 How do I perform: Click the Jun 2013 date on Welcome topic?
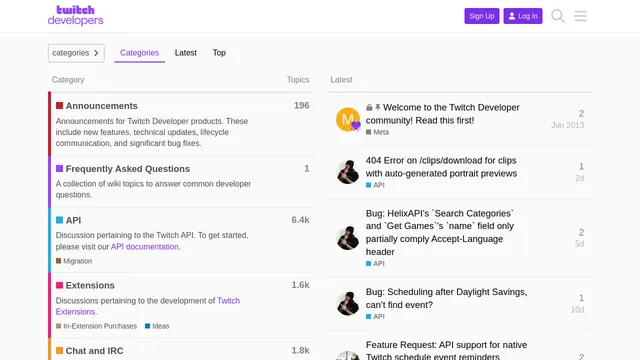click(x=567, y=125)
